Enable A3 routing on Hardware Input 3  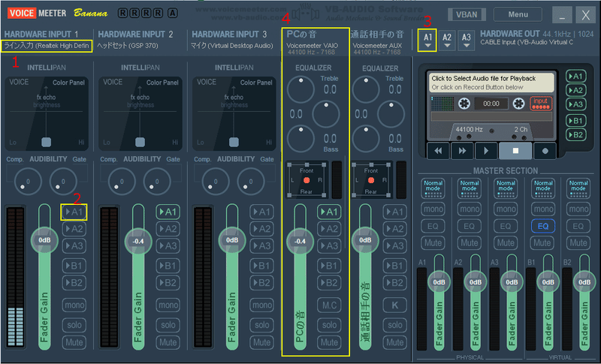[x=261, y=245]
